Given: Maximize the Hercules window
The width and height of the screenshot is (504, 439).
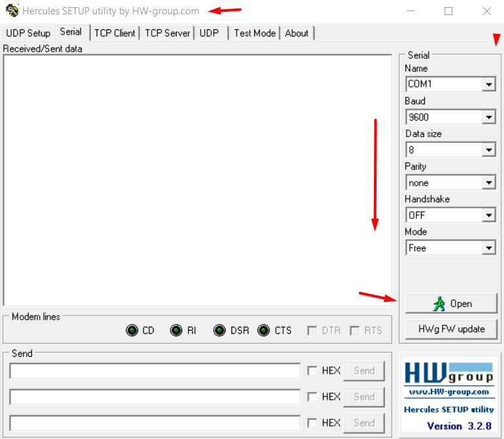Looking at the screenshot, I should pyautogui.click(x=448, y=11).
